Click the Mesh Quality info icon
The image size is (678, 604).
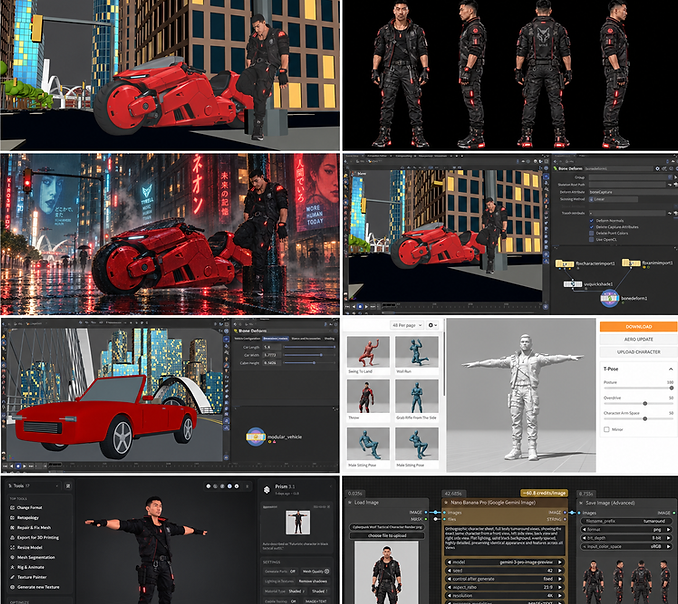[x=327, y=572]
